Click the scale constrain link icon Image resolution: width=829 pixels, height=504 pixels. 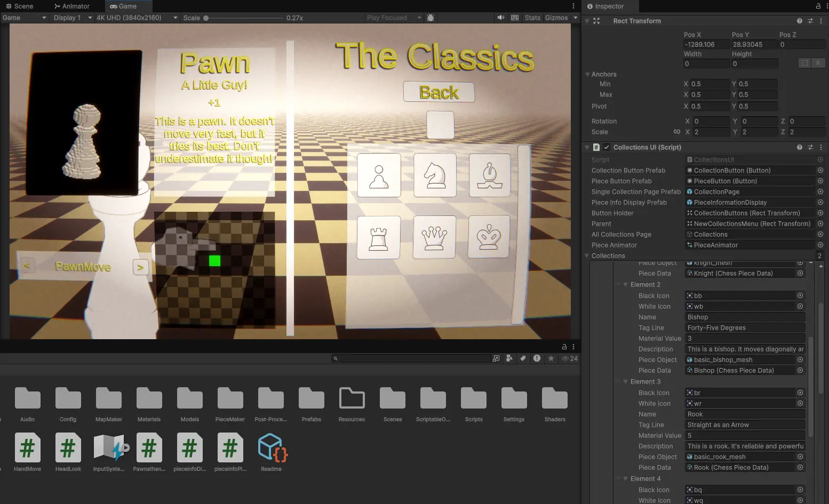pyautogui.click(x=677, y=132)
